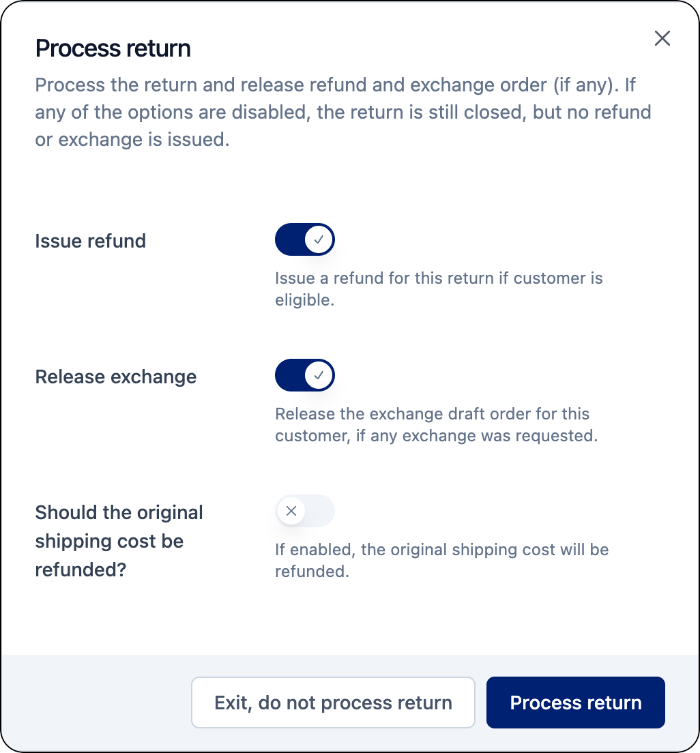Click the X icon inside shipping cost toggle
The image size is (700, 753).
291,511
